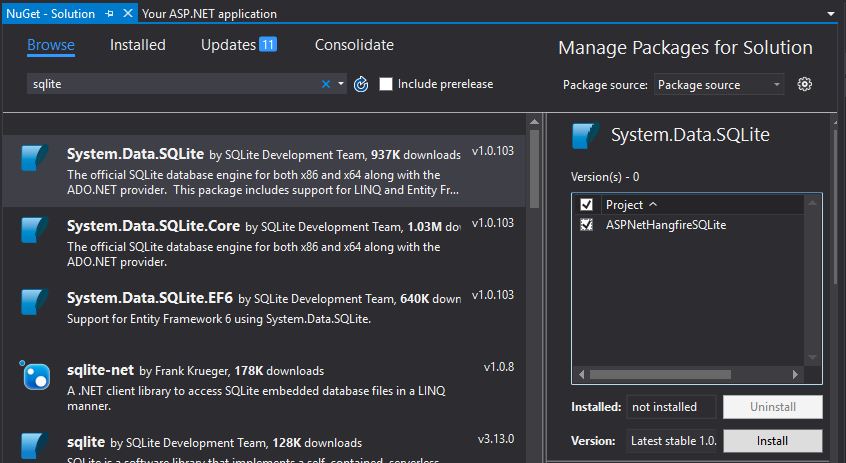This screenshot has height=463, width=846.
Task: Click the refresh search results icon
Action: pyautogui.click(x=361, y=84)
